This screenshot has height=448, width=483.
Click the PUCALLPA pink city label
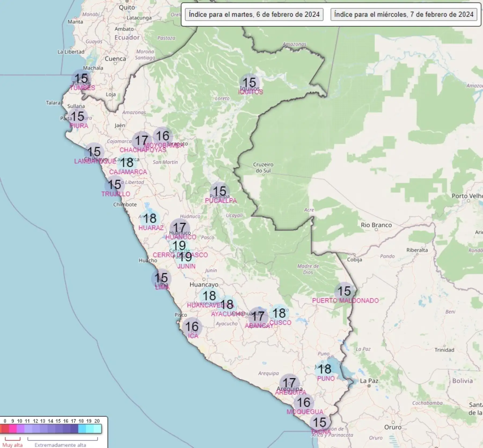pos(221,201)
